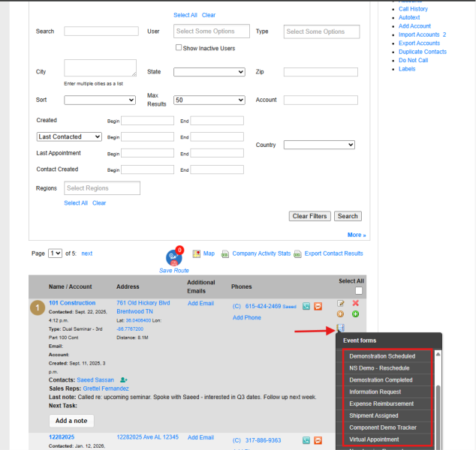Image resolution: width=476 pixels, height=450 pixels.
Task: Send text to 615-424-2469 via orange message icon
Action: (x=318, y=306)
